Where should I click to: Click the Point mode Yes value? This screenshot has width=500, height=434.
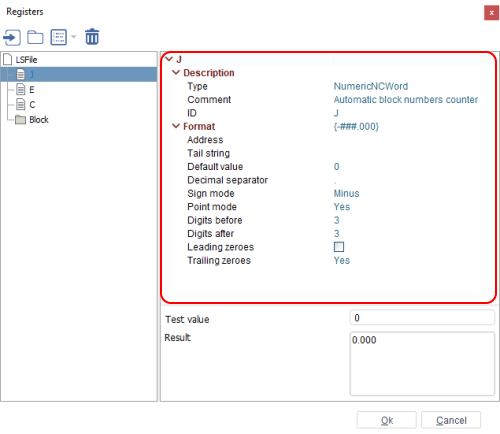(342, 207)
